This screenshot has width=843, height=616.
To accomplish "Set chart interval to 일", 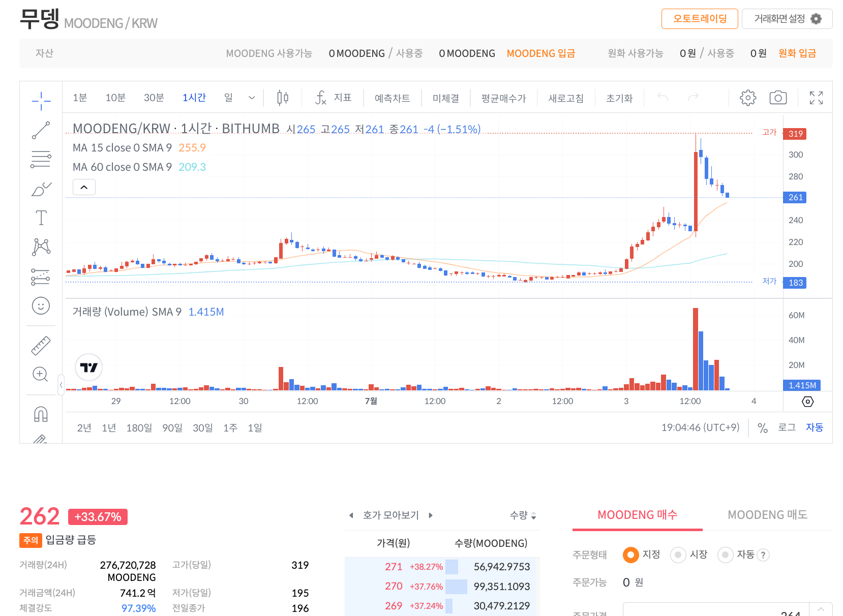I will [x=228, y=98].
